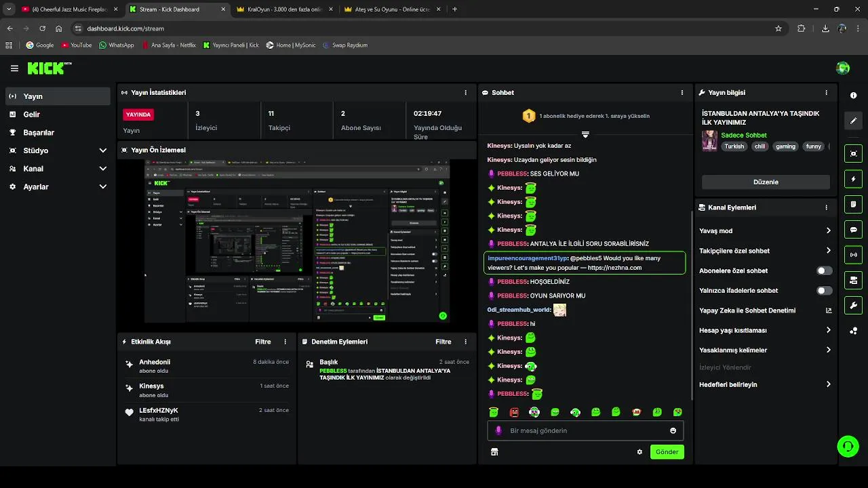This screenshot has width=868, height=488.
Task: Toggle the lightning bolt widget icon in the sidebar
Action: tap(853, 179)
